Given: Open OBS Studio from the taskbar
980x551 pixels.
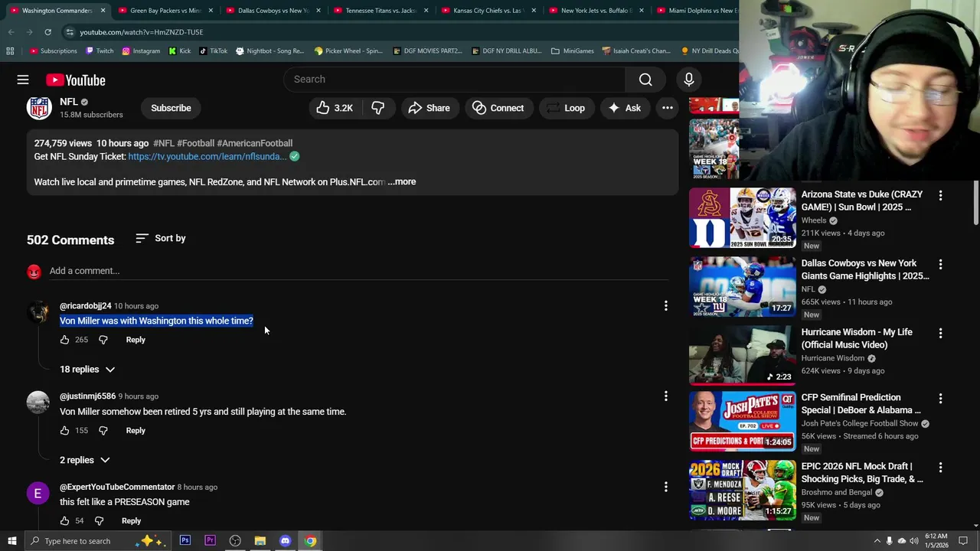Looking at the screenshot, I should click(235, 541).
